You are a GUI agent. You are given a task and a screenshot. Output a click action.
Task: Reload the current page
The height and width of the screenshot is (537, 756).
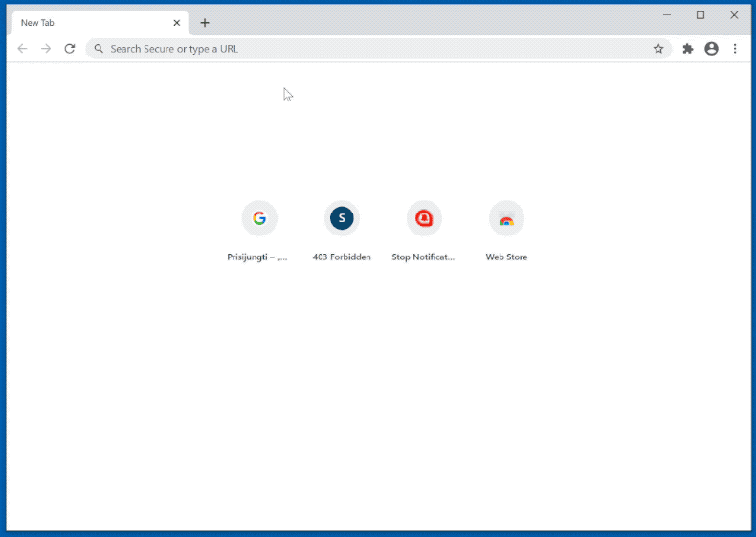pos(70,49)
